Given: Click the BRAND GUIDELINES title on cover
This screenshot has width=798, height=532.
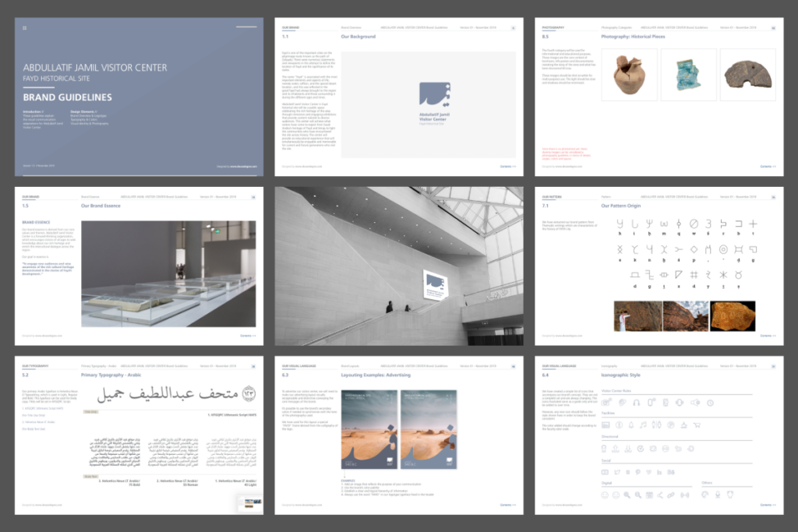Looking at the screenshot, I should click(x=68, y=97).
